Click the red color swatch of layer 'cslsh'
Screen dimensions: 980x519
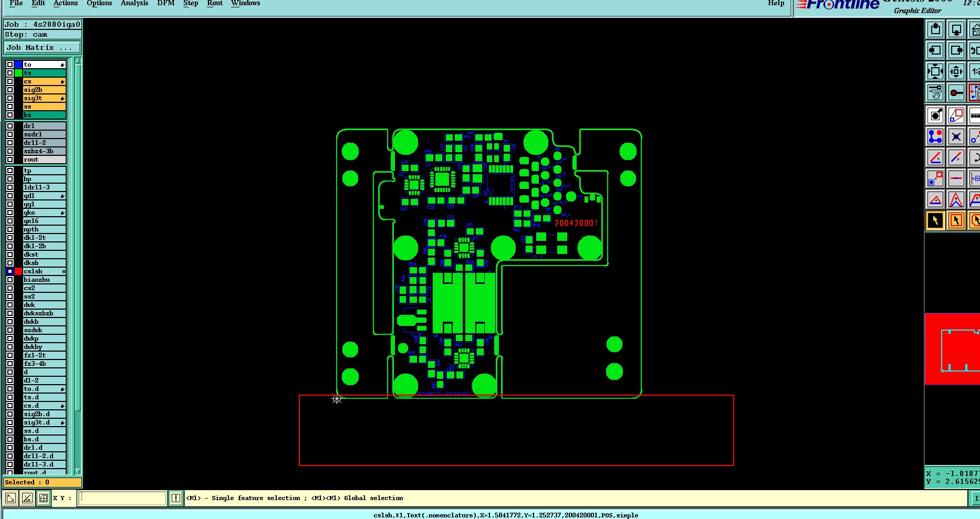coord(18,271)
